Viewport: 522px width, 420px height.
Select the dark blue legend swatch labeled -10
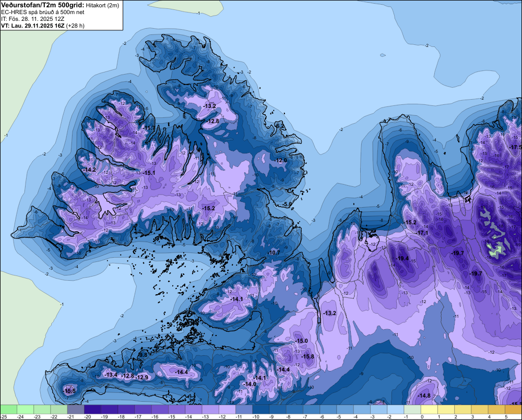pos(261,409)
